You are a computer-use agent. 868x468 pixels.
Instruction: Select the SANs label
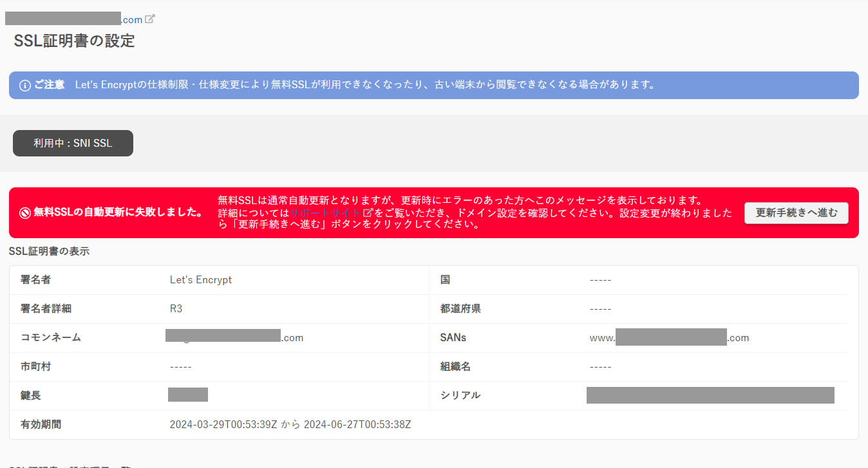[453, 338]
